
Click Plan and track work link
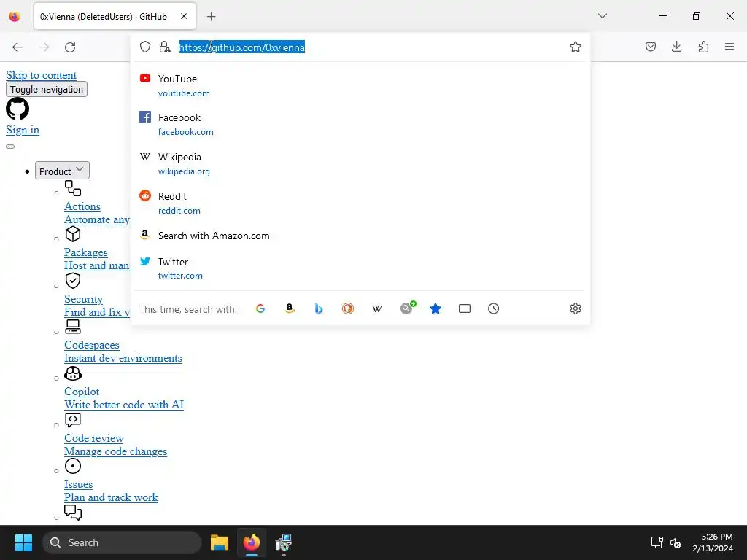(111, 497)
